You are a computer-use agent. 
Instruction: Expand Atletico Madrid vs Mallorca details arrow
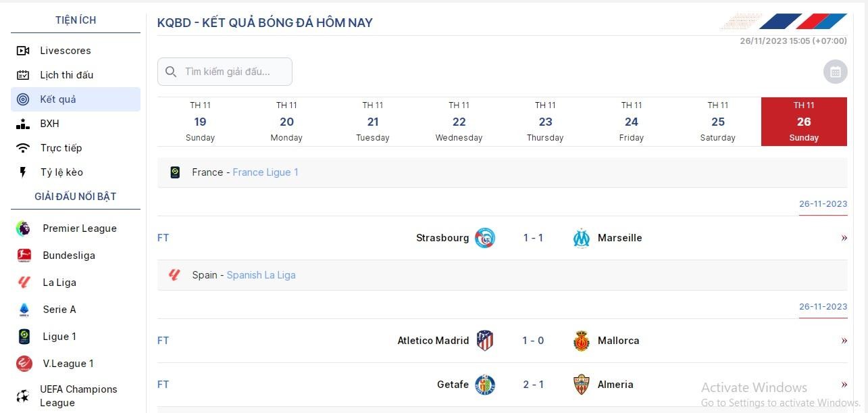(844, 341)
